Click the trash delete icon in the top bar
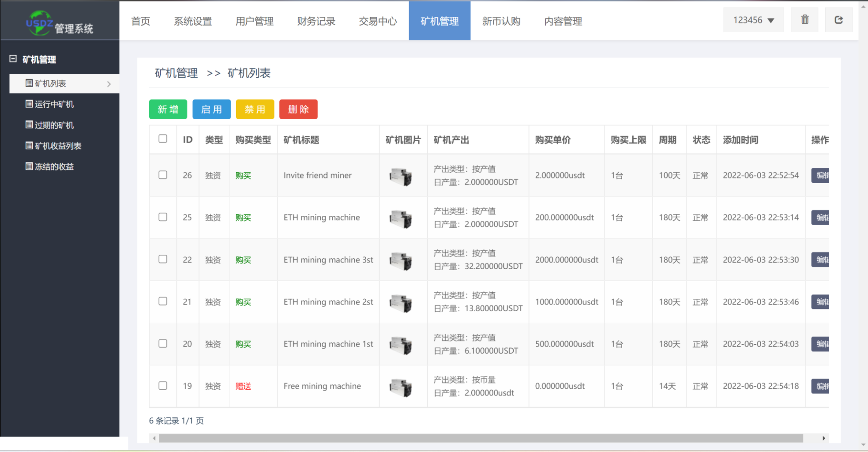 click(804, 19)
